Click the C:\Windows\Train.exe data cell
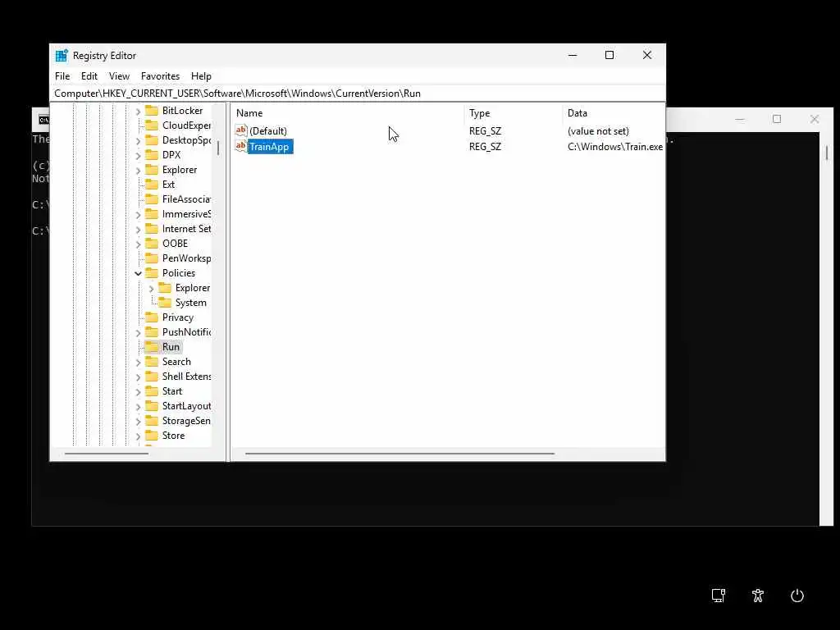 click(x=615, y=147)
